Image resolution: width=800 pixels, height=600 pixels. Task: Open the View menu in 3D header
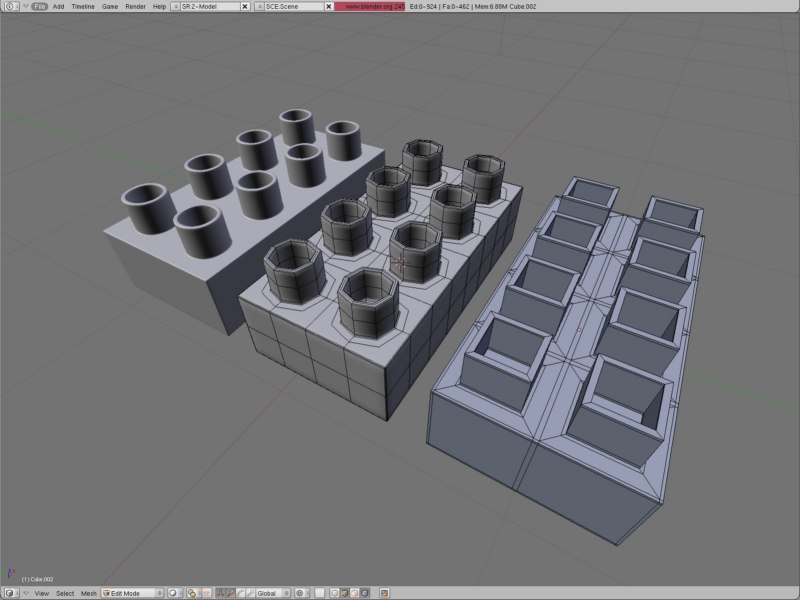42,593
